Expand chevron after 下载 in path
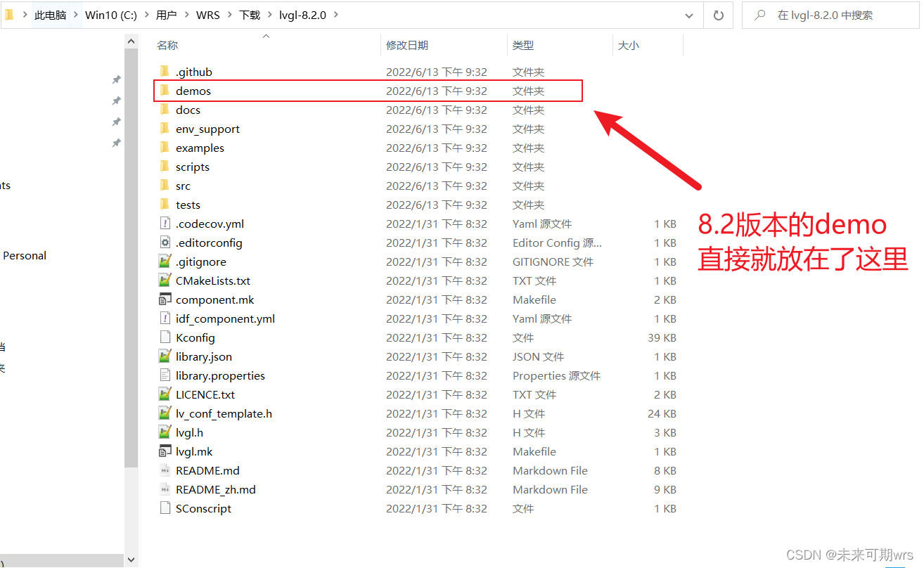This screenshot has width=924, height=568. click(270, 15)
